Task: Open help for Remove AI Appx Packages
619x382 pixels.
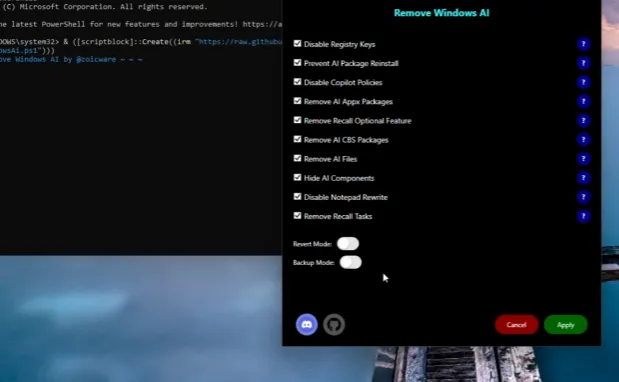Action: tap(583, 101)
